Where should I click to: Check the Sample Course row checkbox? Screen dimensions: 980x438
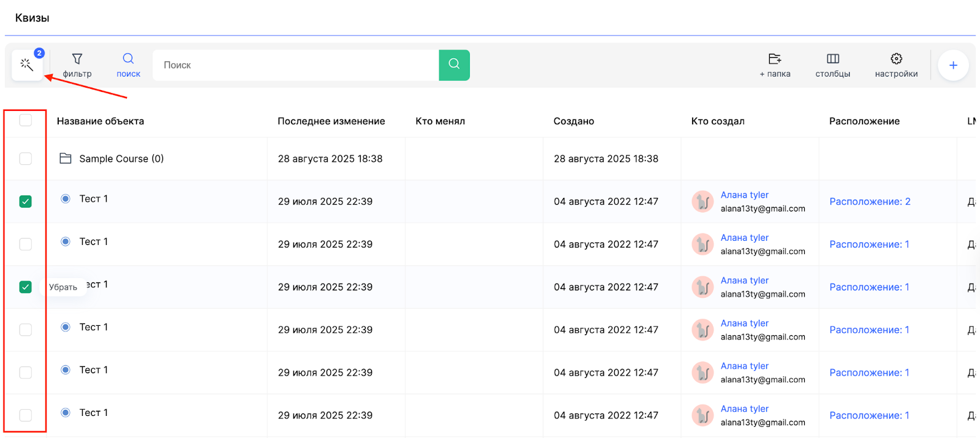[26, 159]
